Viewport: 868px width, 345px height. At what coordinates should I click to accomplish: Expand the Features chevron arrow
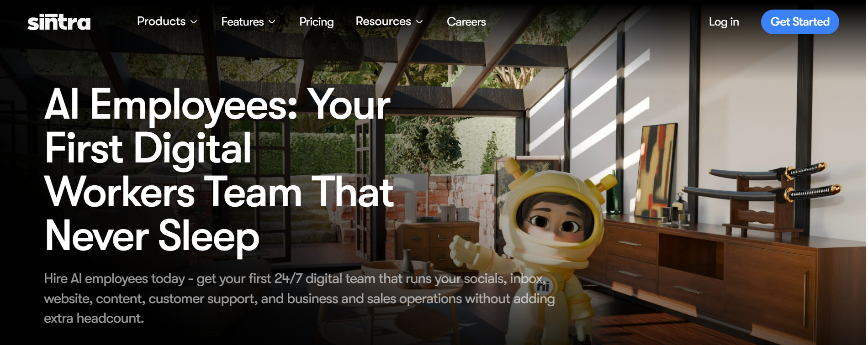(272, 22)
